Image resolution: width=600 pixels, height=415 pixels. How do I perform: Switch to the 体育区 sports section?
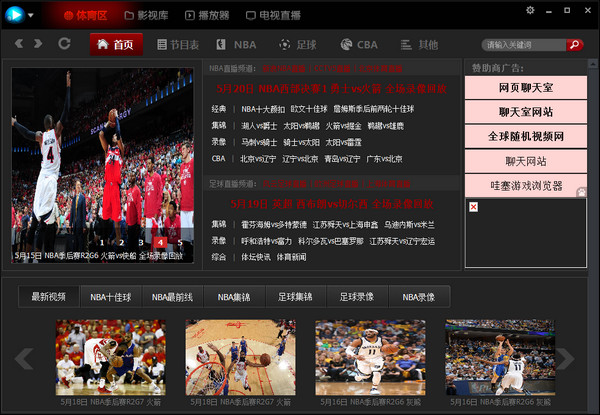point(85,15)
